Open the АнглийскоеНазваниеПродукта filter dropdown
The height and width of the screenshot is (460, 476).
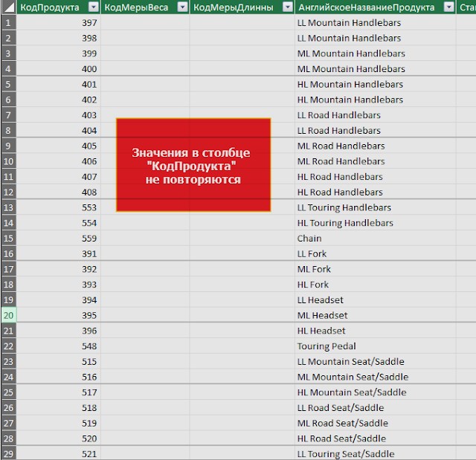(x=448, y=7)
